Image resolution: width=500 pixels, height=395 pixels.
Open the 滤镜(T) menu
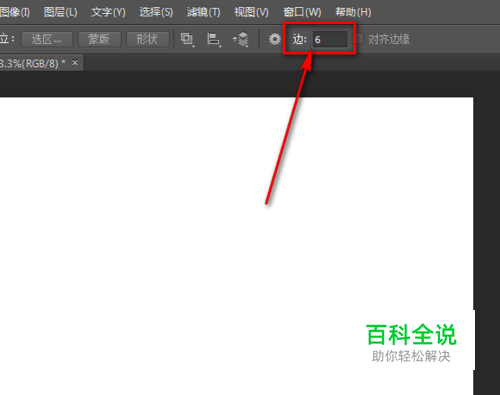(x=203, y=12)
